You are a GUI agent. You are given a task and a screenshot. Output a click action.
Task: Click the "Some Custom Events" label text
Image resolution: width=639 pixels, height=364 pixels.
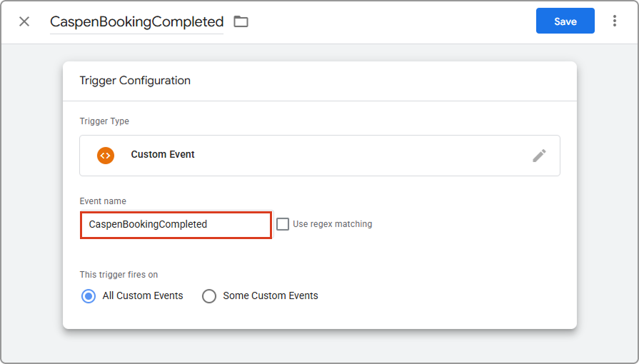[270, 295]
